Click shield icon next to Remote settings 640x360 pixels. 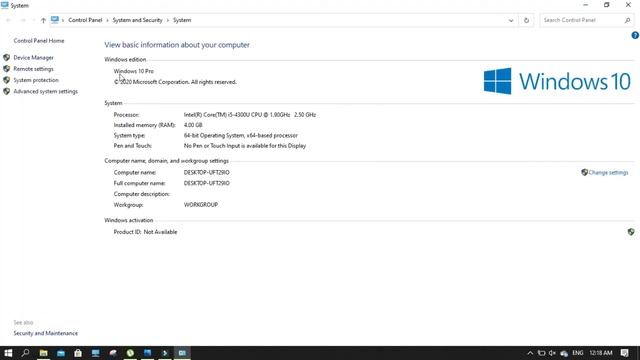tap(7, 69)
